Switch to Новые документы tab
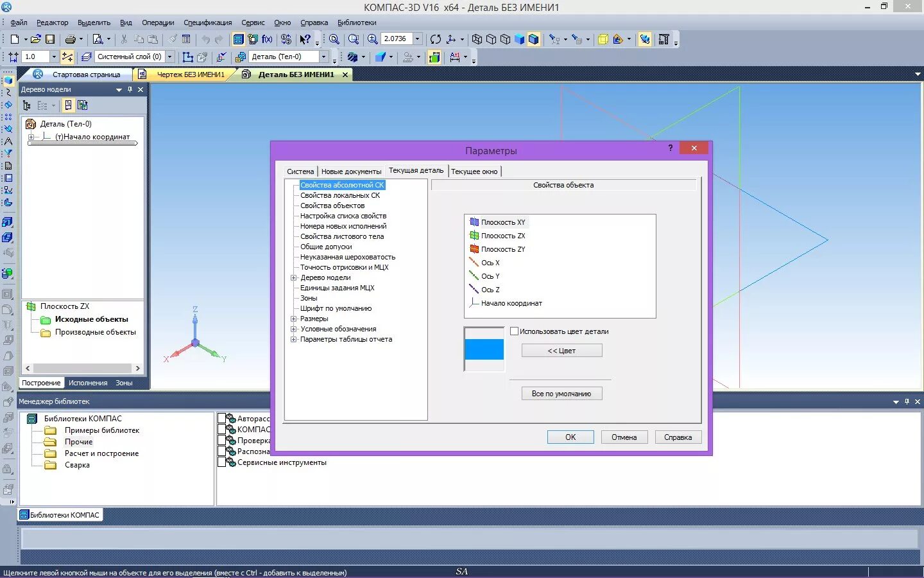 point(351,171)
